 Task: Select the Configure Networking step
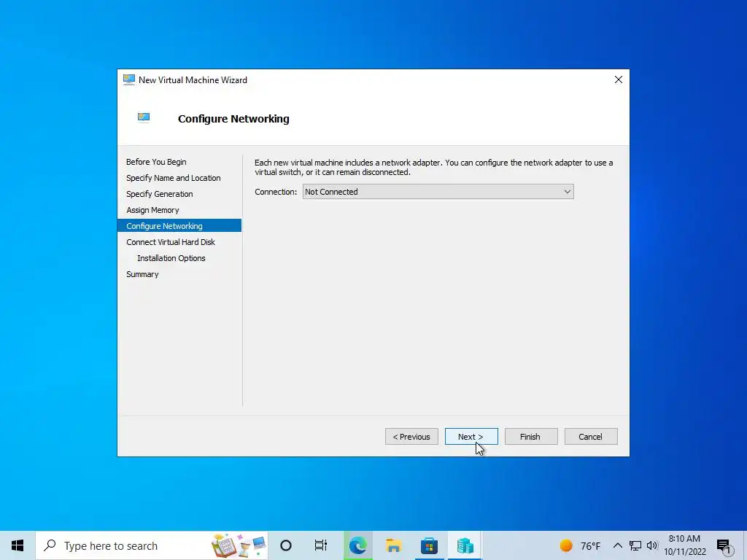(x=179, y=226)
